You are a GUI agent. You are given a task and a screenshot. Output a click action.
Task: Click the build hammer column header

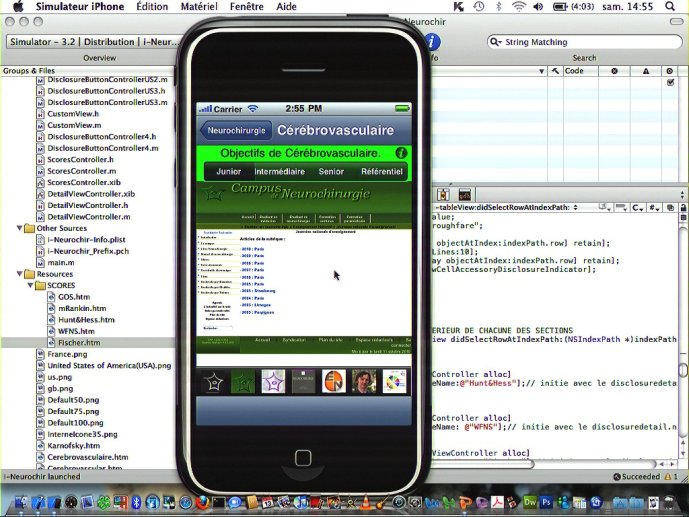pos(555,71)
